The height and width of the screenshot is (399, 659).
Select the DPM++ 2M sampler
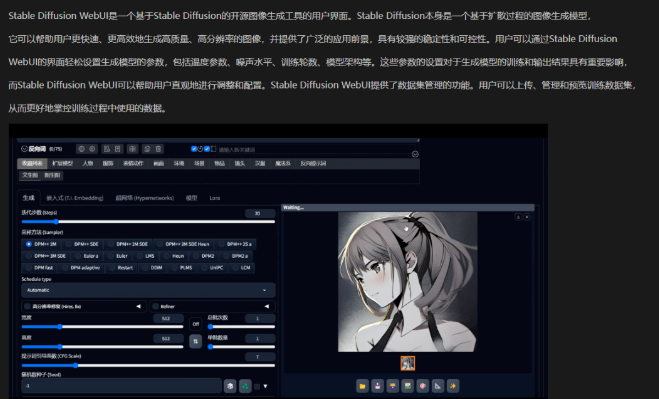41,244
